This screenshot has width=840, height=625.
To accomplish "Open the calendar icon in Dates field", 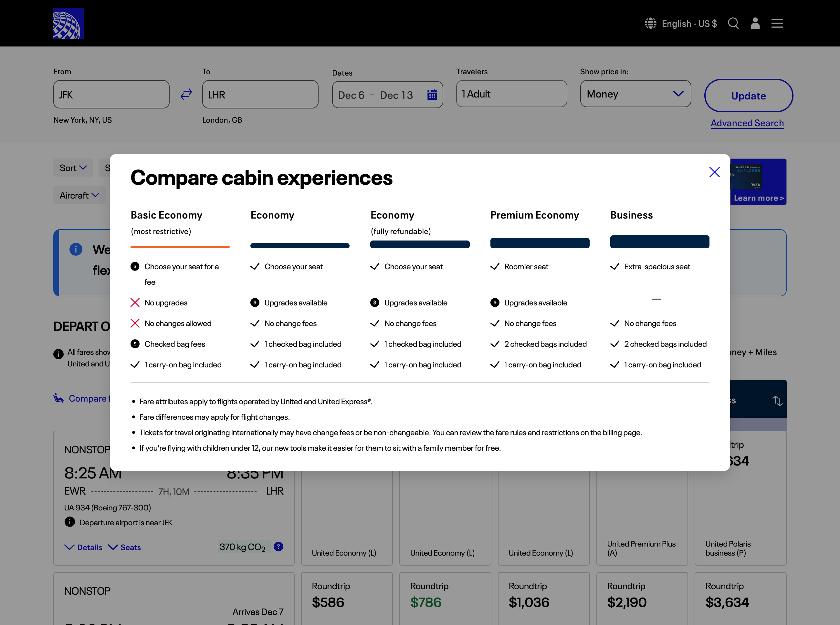I will coord(432,95).
